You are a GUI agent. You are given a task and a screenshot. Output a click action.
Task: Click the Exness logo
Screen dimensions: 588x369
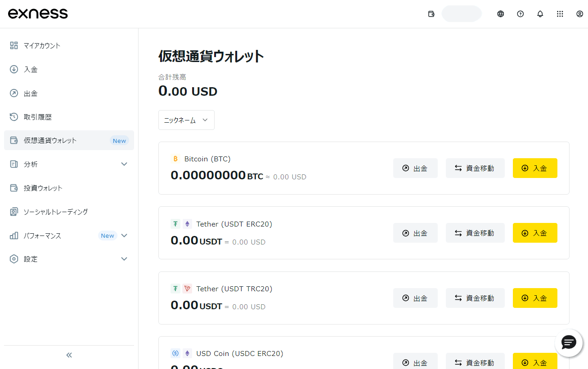[38, 13]
